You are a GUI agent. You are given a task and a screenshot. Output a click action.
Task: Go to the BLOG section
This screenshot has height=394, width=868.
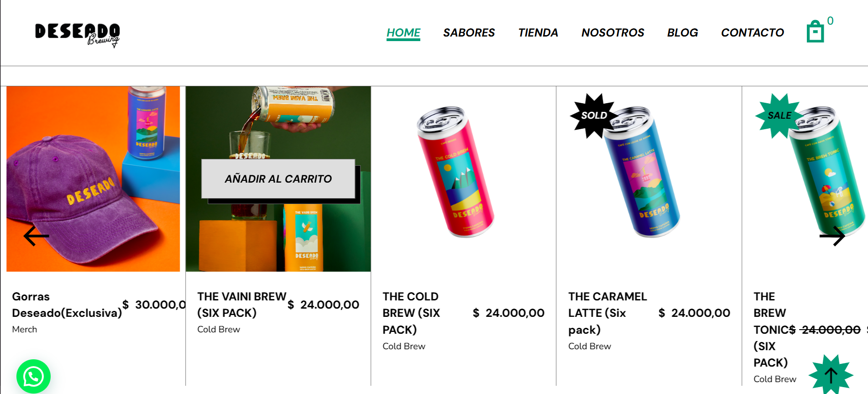682,33
